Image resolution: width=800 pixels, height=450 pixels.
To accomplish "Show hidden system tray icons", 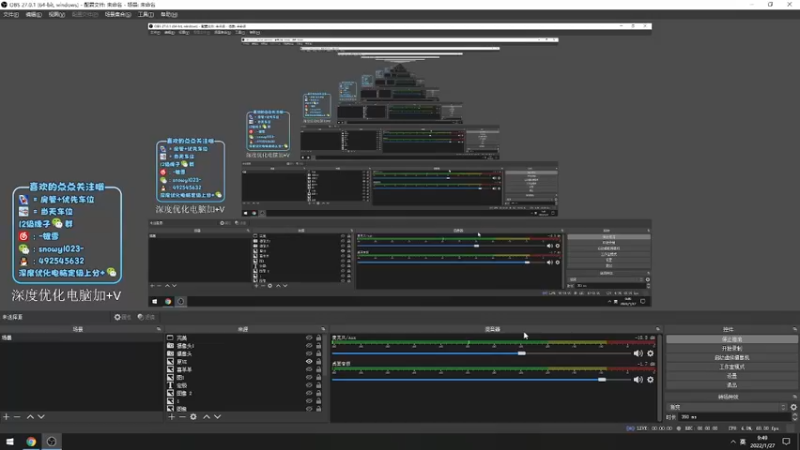I will 733,442.
